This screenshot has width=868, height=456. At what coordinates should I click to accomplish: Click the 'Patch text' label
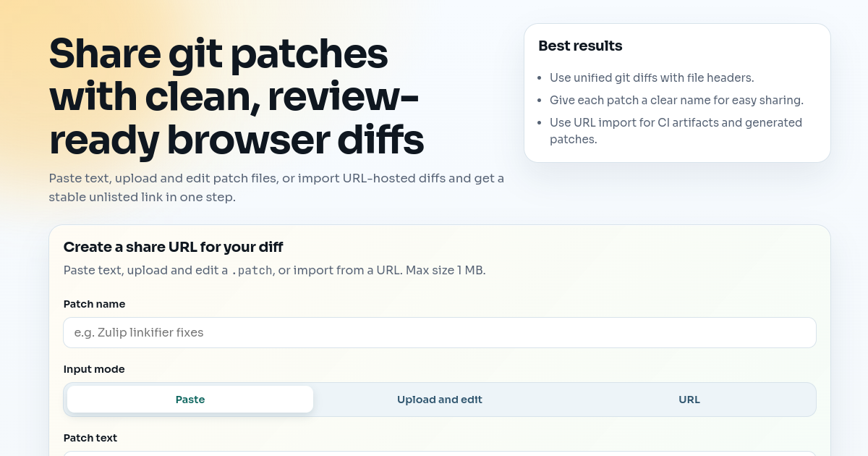tap(90, 438)
